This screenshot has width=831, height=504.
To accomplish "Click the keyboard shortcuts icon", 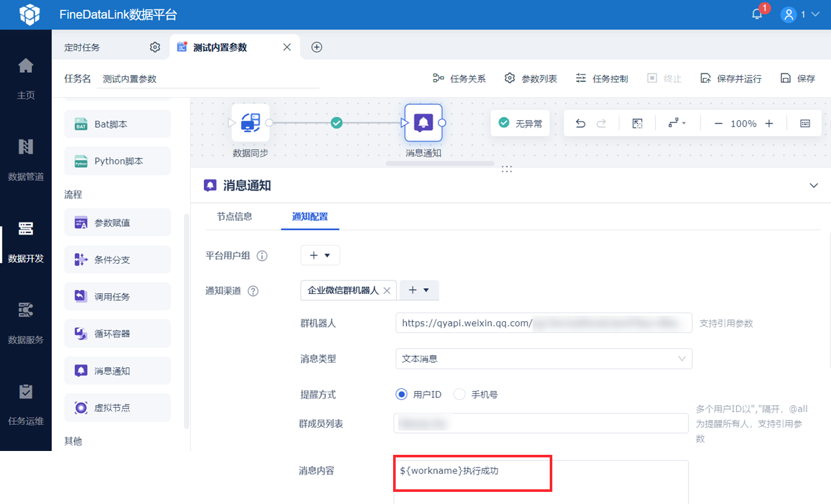I will pyautogui.click(x=805, y=123).
